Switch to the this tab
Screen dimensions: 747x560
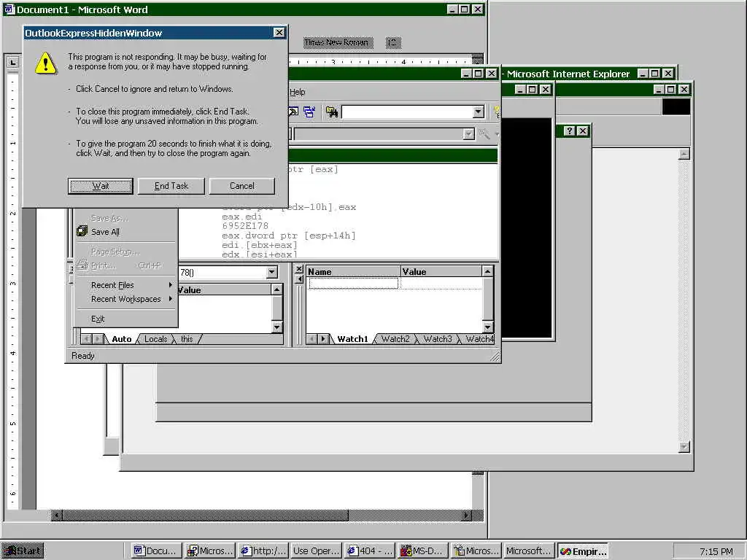coord(187,339)
